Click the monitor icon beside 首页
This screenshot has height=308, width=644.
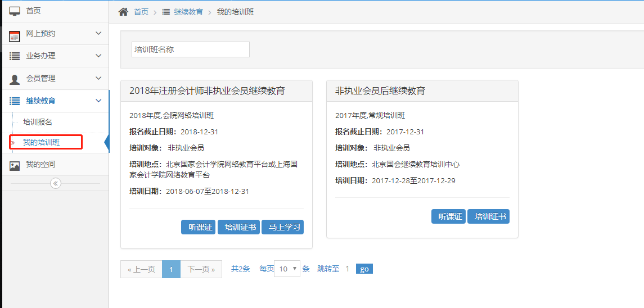click(x=15, y=11)
